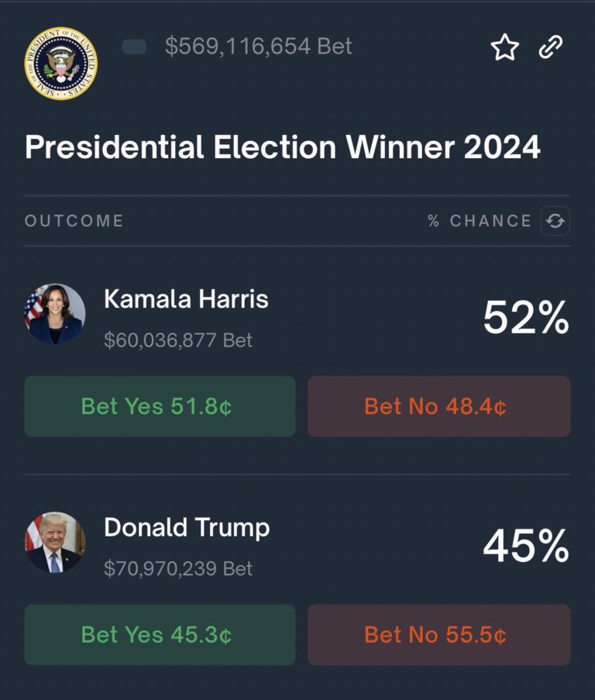
Task: Bet No on Kamala Harris at 48.4¢
Action: [439, 406]
